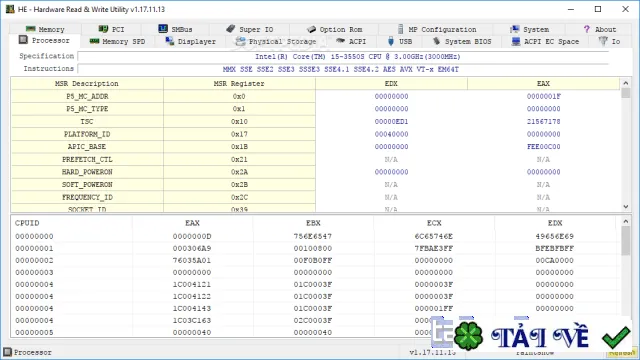Image resolution: width=640 pixels, height=360 pixels.
Task: Select the APIC_BASE row
Action: coord(315,147)
